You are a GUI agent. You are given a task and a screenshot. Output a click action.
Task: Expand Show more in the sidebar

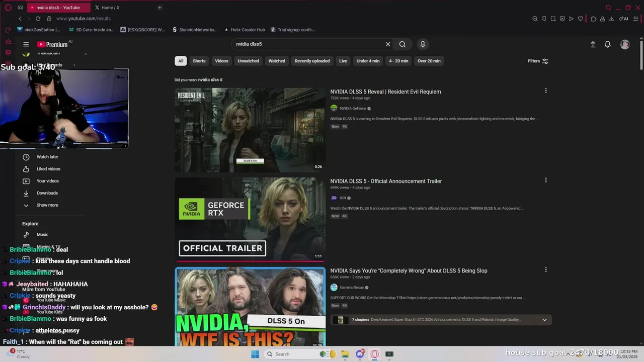point(47,205)
